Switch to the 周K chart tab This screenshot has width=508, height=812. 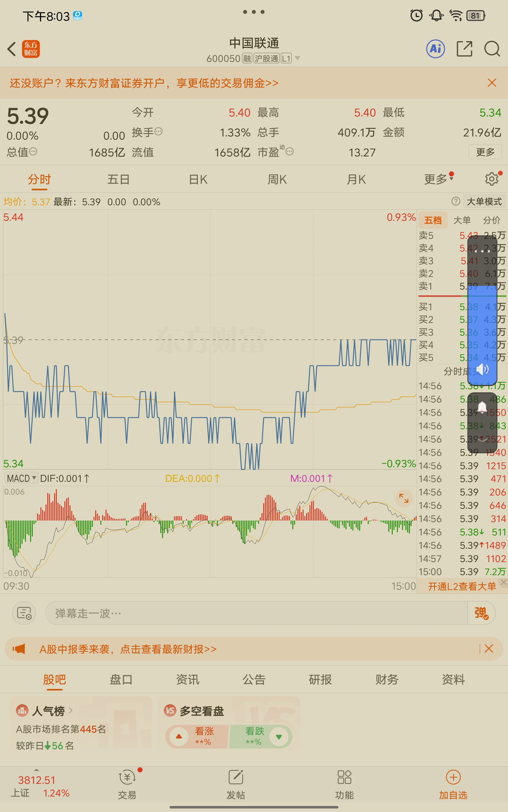point(277,179)
